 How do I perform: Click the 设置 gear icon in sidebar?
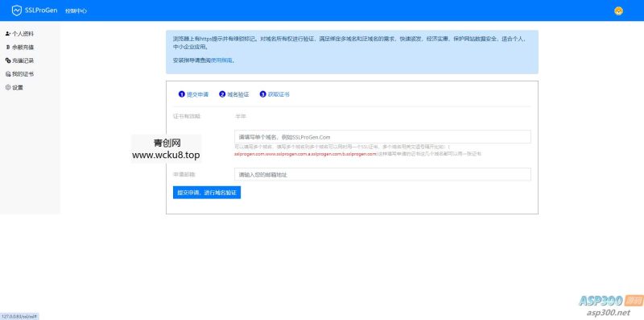(x=8, y=88)
